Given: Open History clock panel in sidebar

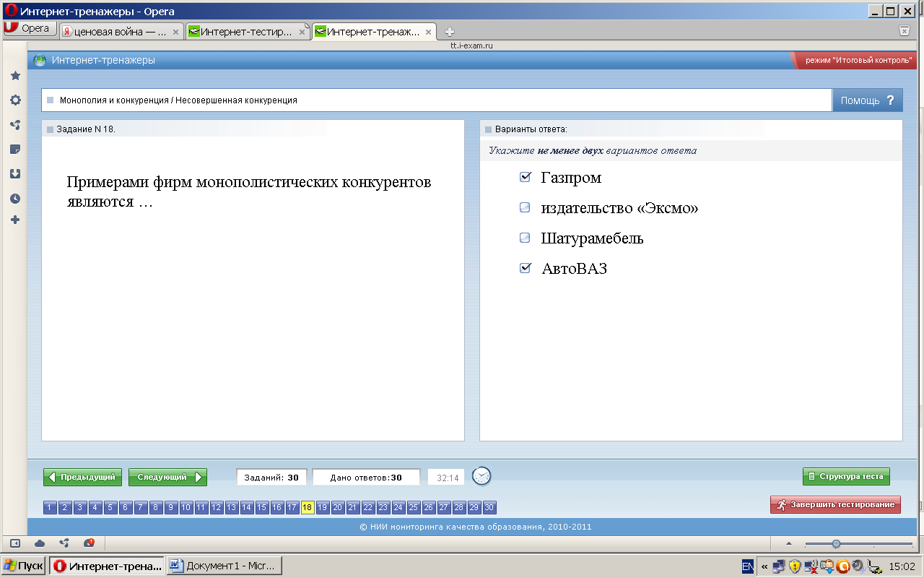Looking at the screenshot, I should [x=15, y=199].
